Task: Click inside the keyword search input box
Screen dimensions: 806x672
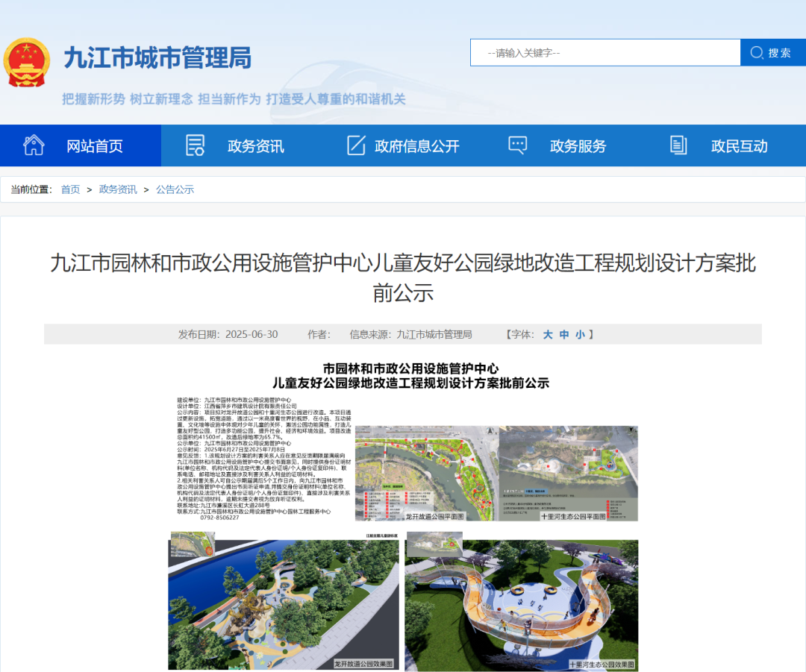Action: [604, 52]
